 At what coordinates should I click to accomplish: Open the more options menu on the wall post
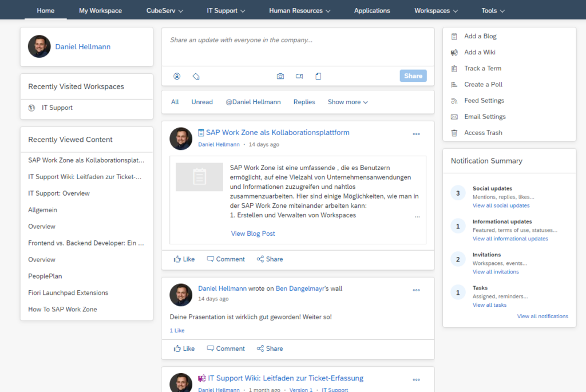coord(417,290)
